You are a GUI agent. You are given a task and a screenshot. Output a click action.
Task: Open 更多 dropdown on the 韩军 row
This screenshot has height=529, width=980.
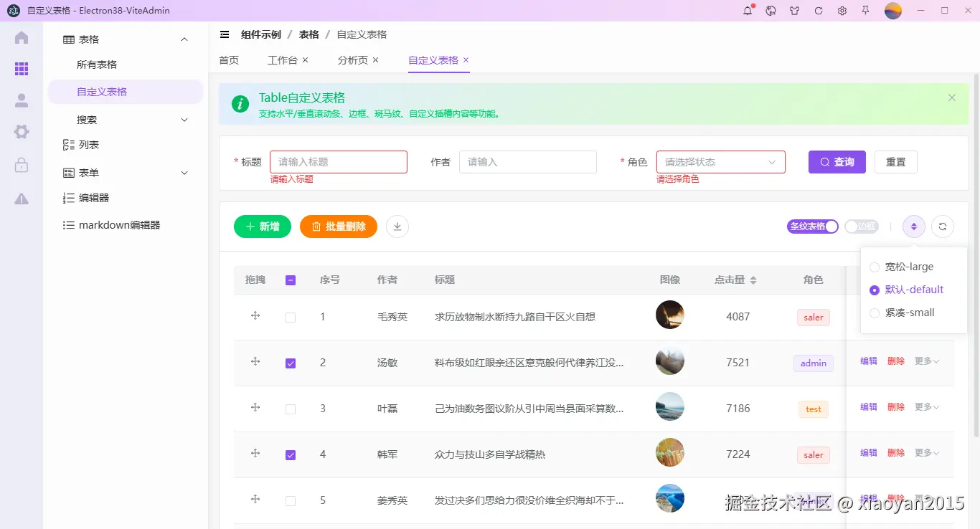[925, 452]
